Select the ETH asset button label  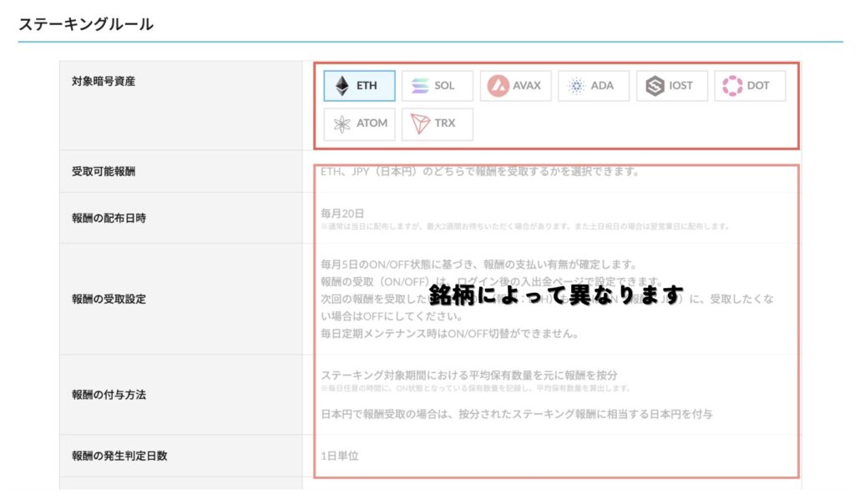367,86
